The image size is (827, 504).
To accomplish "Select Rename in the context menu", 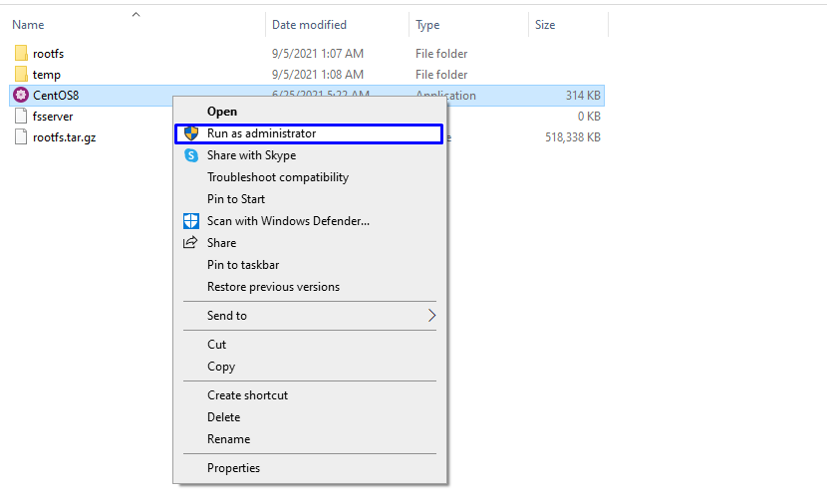I will click(228, 439).
